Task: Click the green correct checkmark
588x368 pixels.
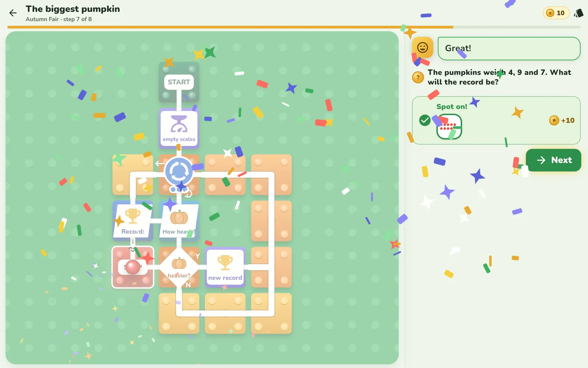Action: click(x=425, y=120)
